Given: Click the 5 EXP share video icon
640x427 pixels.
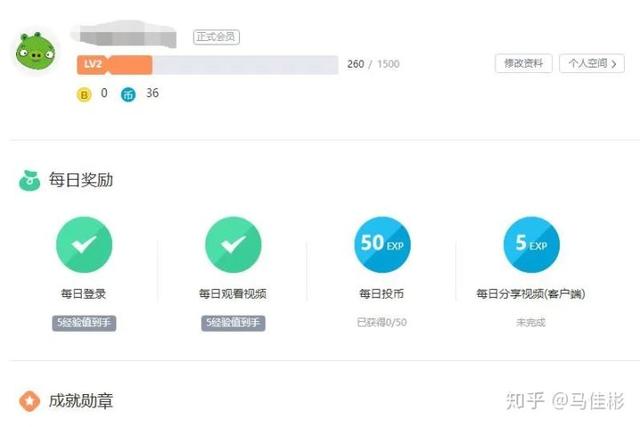Looking at the screenshot, I should coord(531,245).
